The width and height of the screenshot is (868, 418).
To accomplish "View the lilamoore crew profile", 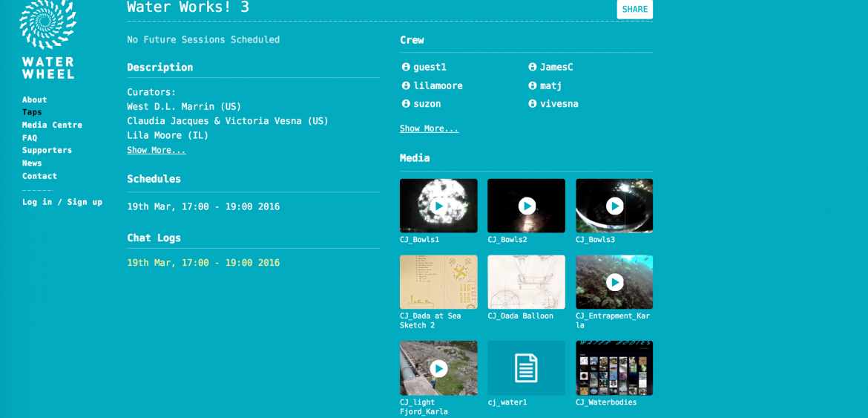I will tap(438, 85).
